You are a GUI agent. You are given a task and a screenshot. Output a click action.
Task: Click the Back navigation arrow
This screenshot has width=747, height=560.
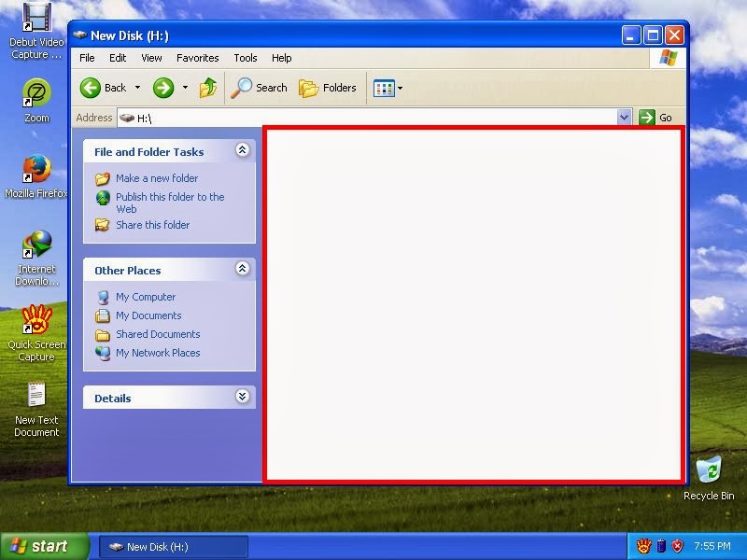[x=91, y=88]
